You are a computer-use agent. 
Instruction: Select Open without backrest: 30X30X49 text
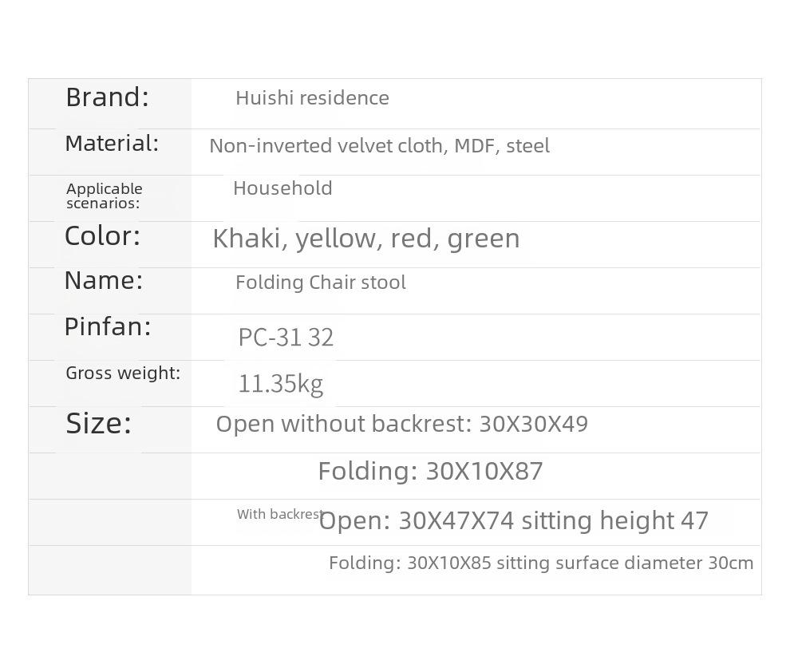(402, 424)
